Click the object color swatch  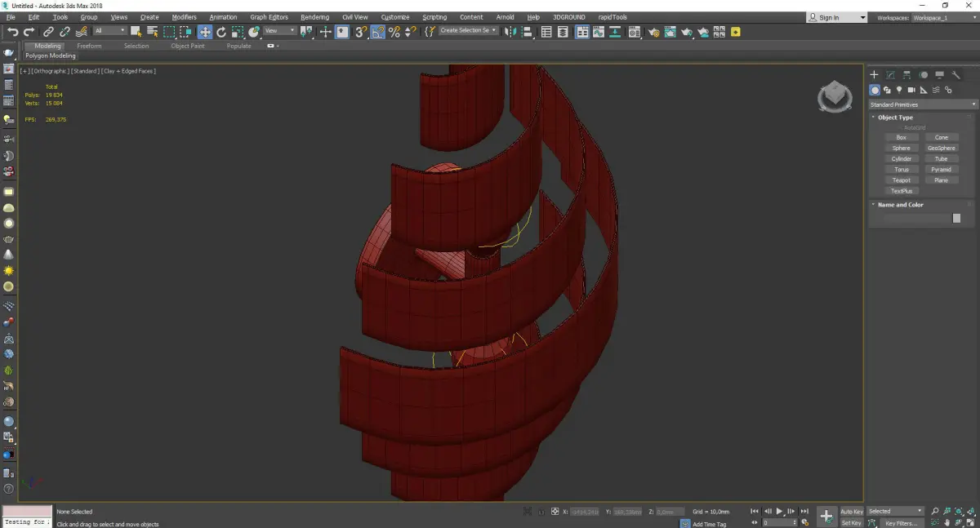click(x=956, y=218)
